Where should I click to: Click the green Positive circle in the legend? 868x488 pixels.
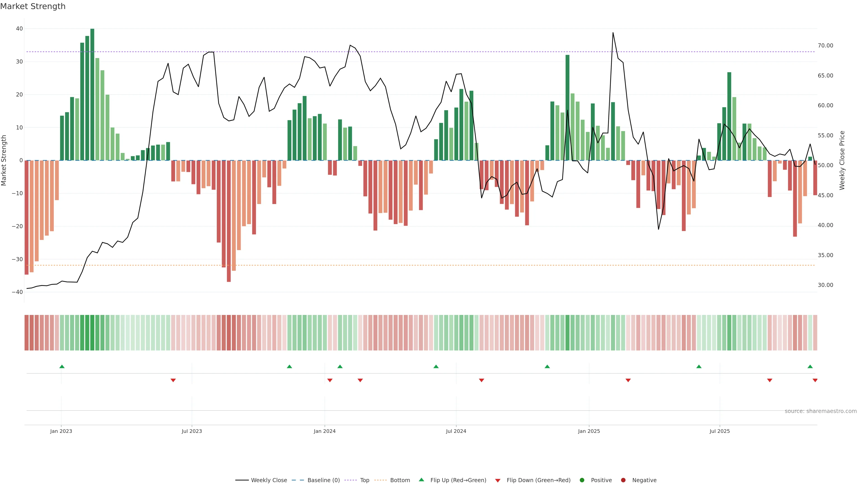coord(582,480)
